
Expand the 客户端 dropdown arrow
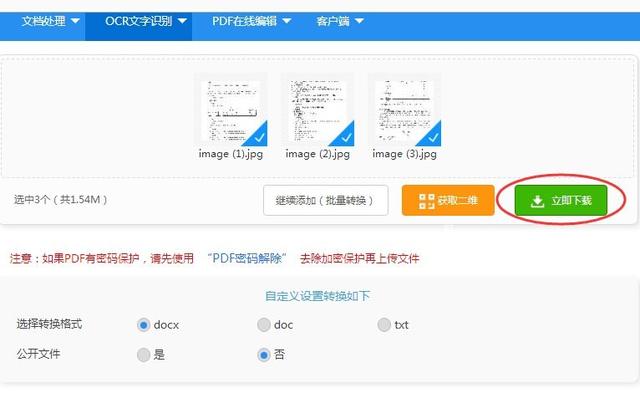coord(359,20)
